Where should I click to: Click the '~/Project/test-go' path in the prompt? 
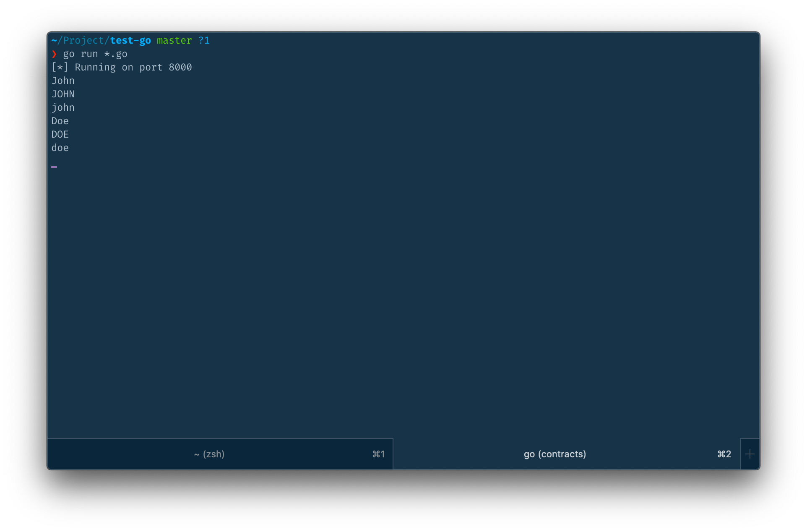click(x=101, y=40)
